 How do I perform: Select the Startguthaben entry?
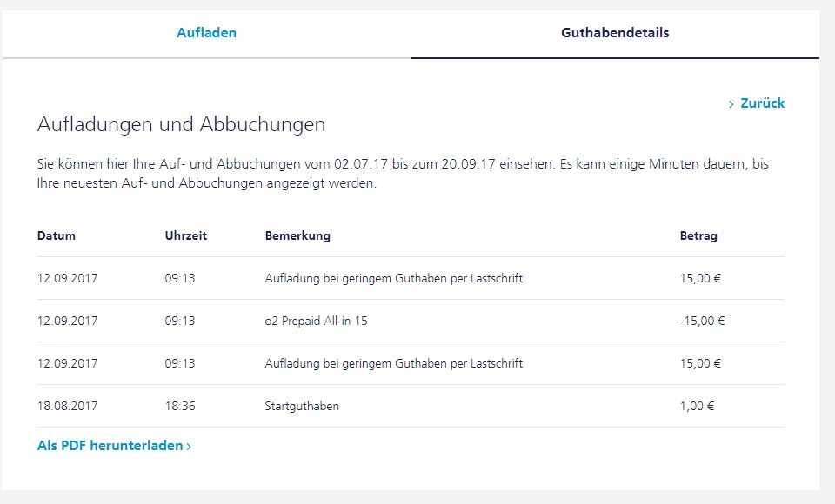click(302, 406)
